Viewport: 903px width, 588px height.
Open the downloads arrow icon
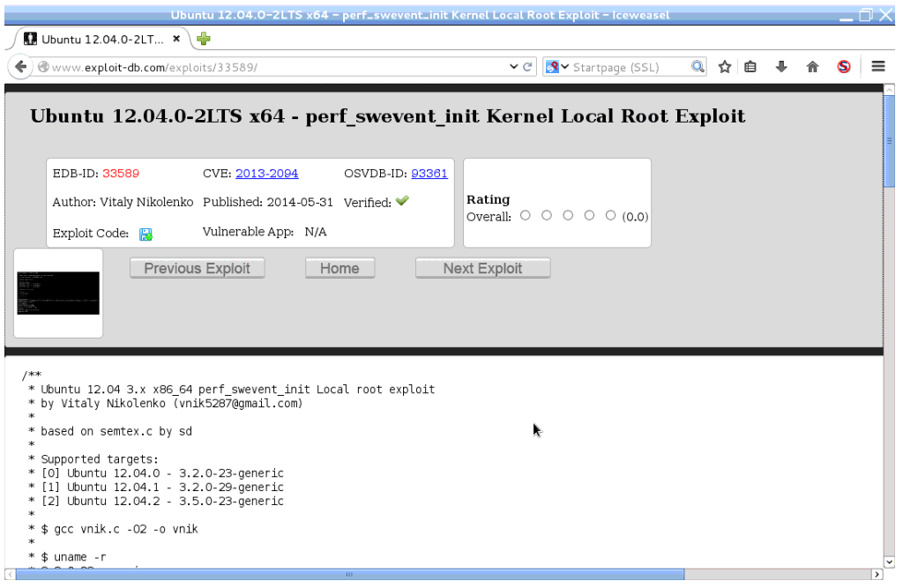[x=781, y=67]
